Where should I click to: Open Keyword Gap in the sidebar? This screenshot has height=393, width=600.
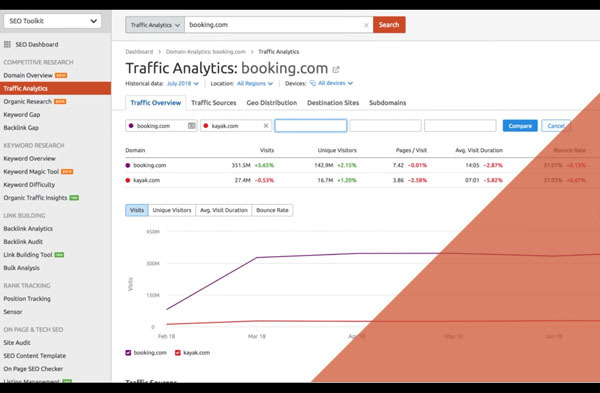(x=22, y=114)
